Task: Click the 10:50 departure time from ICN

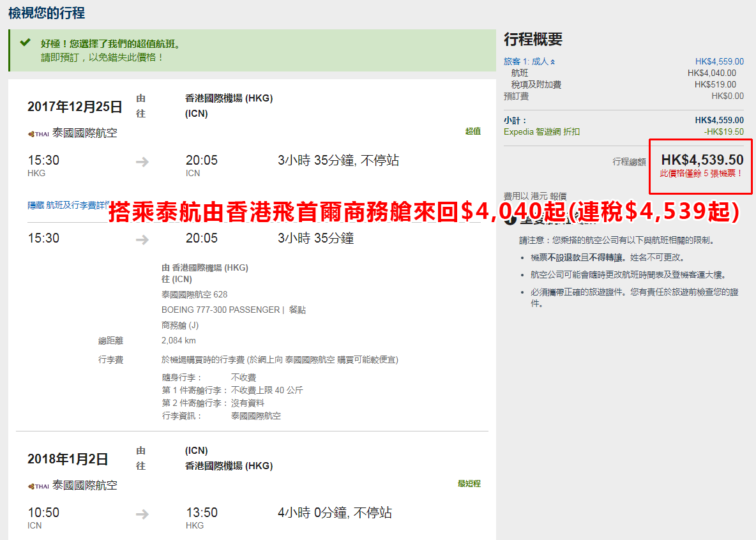Action: point(43,513)
